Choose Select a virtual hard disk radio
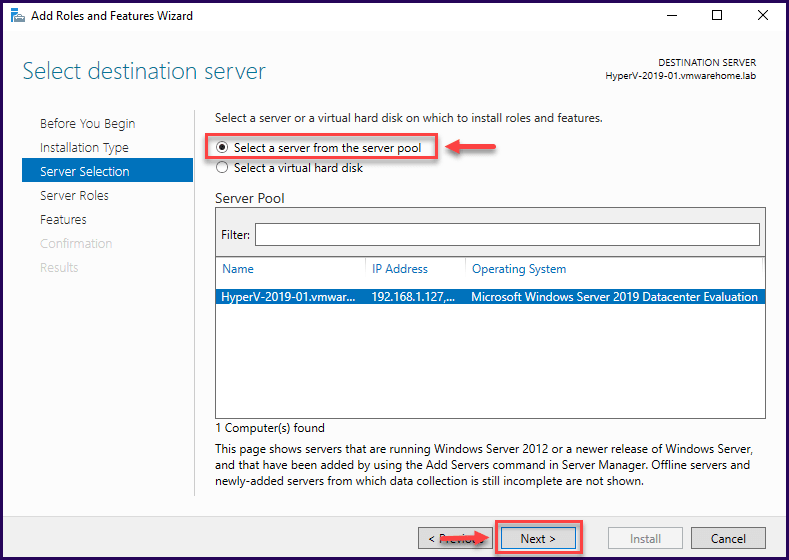The width and height of the screenshot is (789, 560). click(222, 168)
